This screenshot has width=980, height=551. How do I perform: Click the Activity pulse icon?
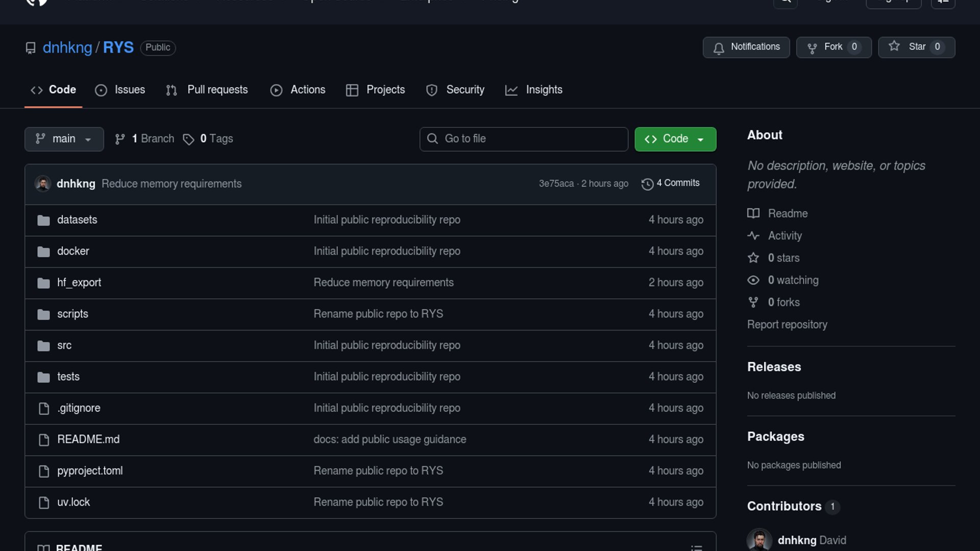(753, 236)
